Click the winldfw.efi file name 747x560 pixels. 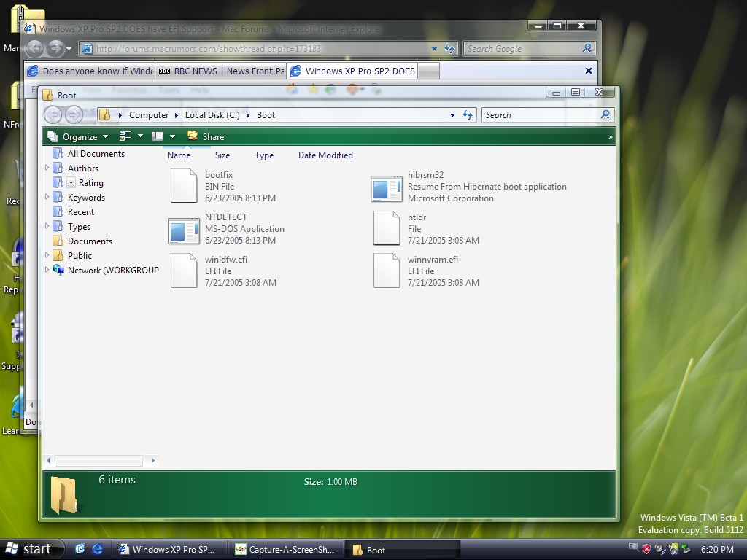pyautogui.click(x=226, y=260)
